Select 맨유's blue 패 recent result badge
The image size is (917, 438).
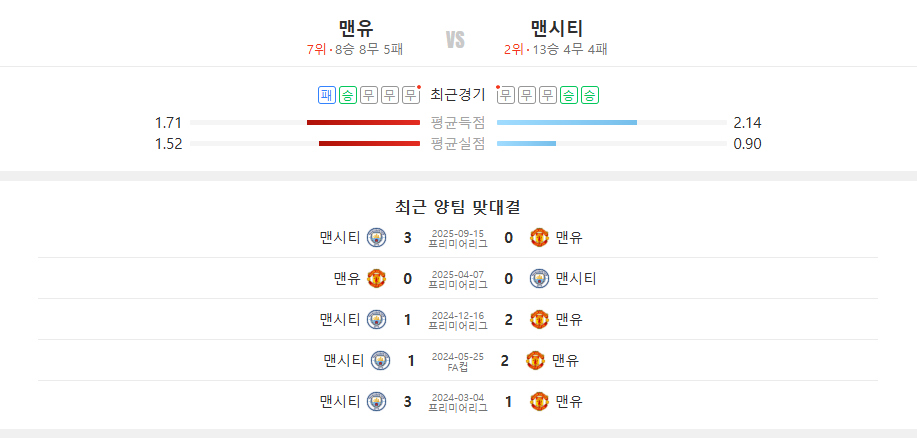coord(327,95)
